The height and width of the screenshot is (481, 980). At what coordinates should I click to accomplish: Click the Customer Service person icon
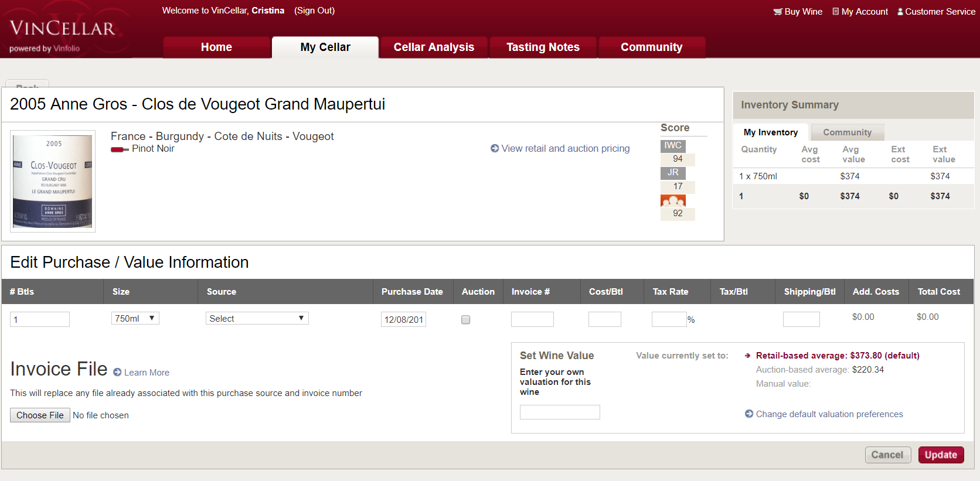point(900,11)
